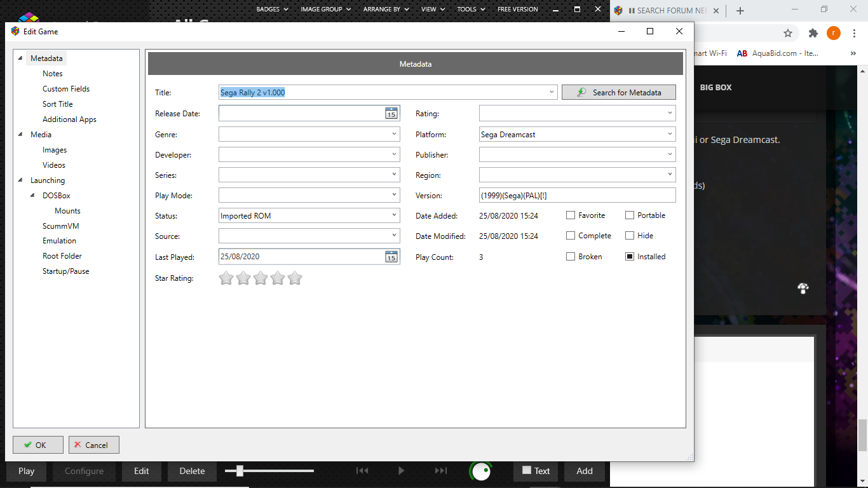
Task: Confirm changes with the OK button
Action: [38, 445]
